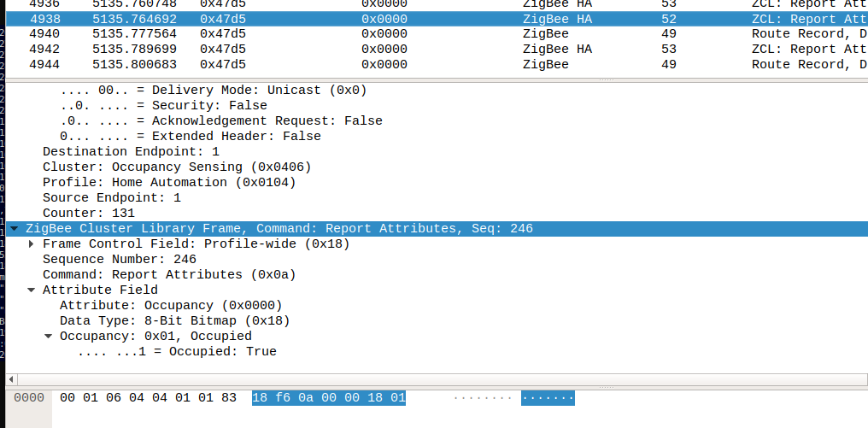Select the Delivery Mode: Unicast line
868x428 pixels.
[213, 90]
